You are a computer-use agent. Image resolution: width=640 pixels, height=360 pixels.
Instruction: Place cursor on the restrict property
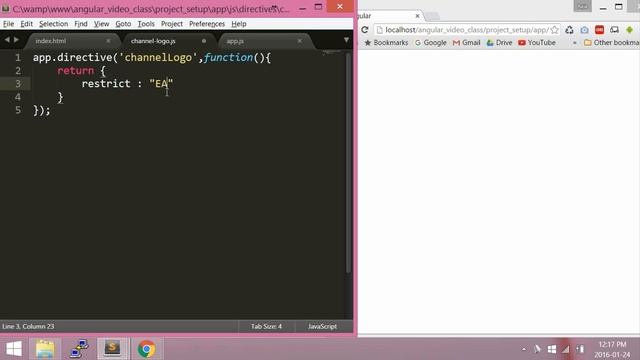click(106, 84)
